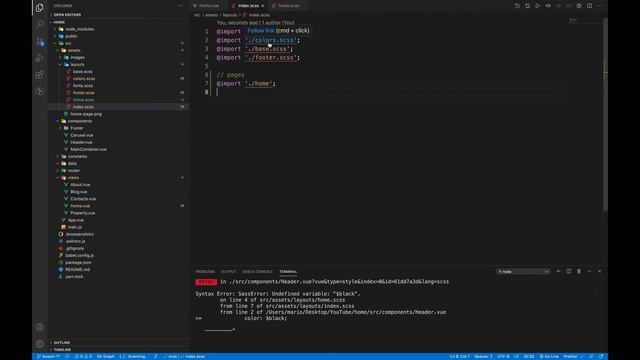Click the errors and warnings status item
640x360 pixels.
[83, 356]
